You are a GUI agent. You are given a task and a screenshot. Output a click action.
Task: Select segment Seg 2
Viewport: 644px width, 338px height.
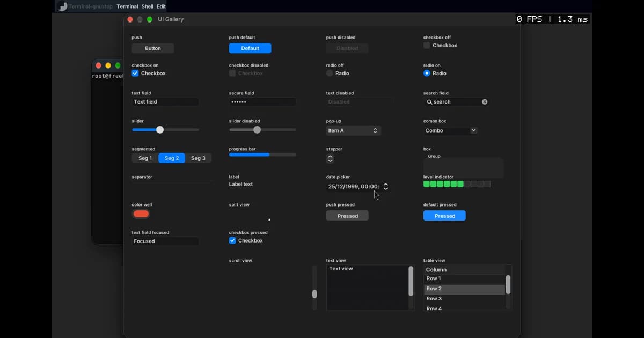(172, 158)
